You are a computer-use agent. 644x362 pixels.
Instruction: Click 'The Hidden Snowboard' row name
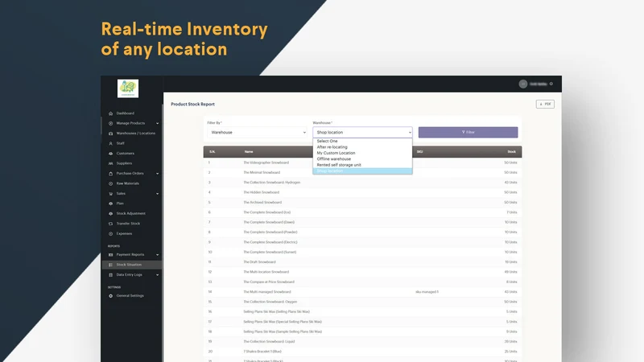click(x=261, y=192)
